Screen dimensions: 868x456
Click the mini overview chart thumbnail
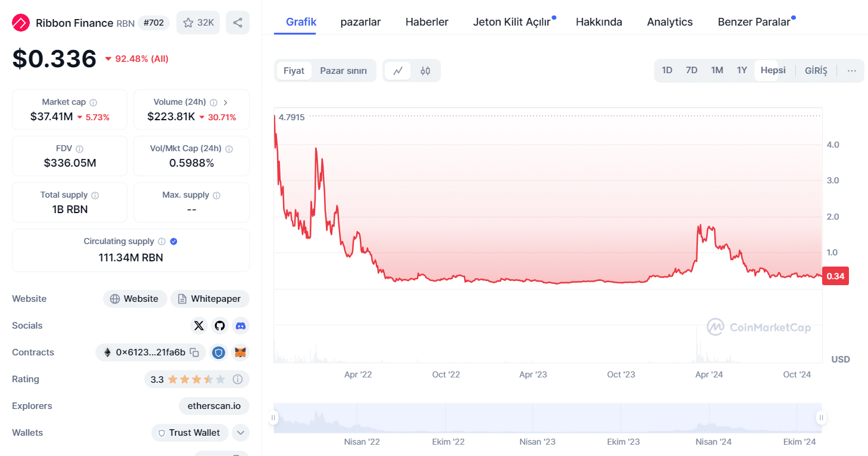pos(547,417)
